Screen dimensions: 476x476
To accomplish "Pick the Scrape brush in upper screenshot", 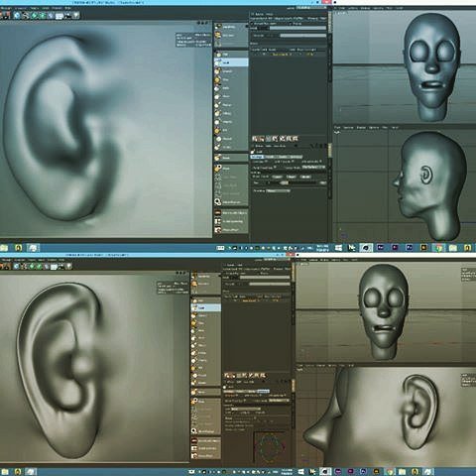I will [x=231, y=147].
